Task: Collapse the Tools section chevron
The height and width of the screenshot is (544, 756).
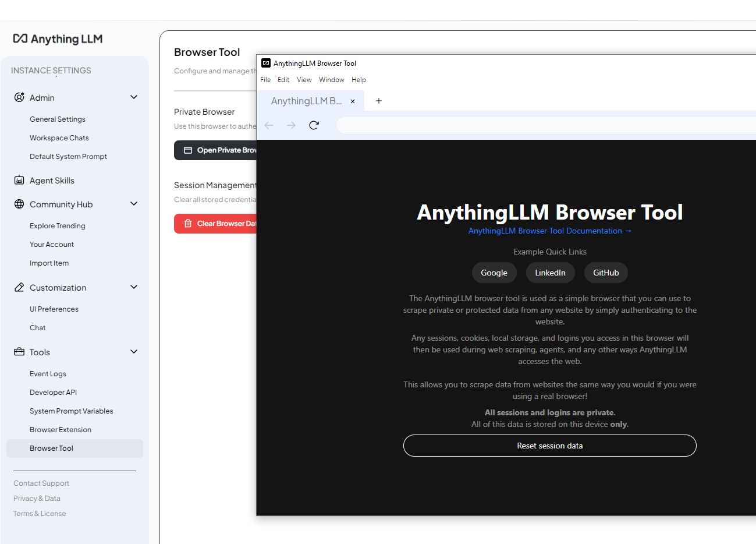Action: [x=134, y=352]
